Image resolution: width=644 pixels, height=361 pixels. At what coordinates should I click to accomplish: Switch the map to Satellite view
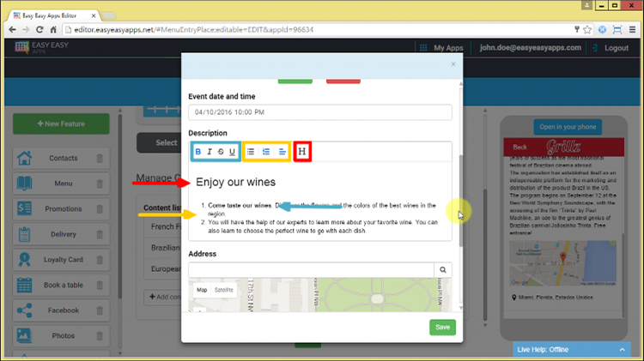coord(224,290)
